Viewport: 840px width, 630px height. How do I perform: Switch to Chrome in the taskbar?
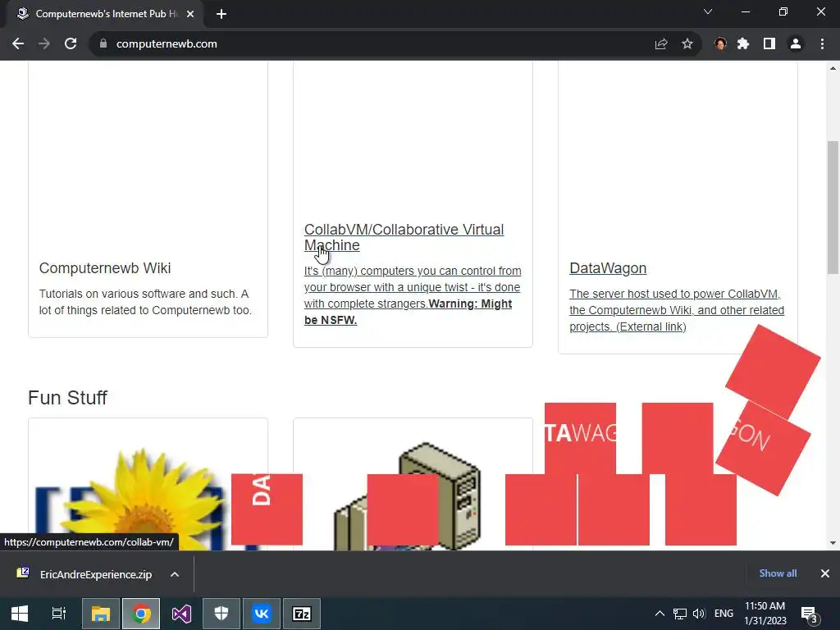141,614
